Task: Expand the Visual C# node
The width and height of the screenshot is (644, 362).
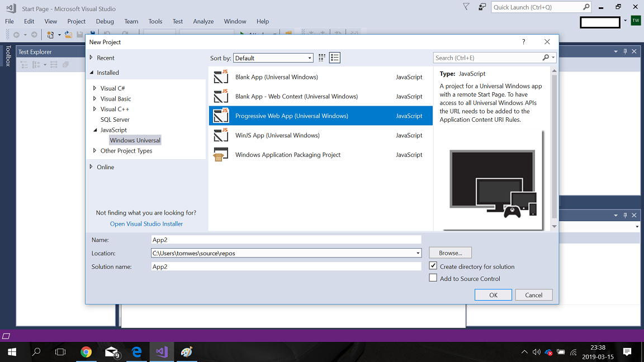Action: pyautogui.click(x=95, y=88)
